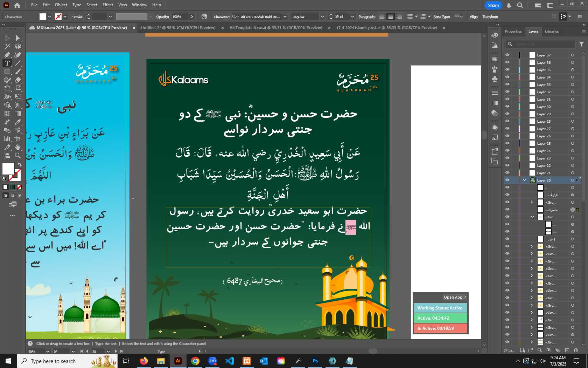Select the Zoom tool
The height and width of the screenshot is (368, 588).
pyautogui.click(x=18, y=156)
